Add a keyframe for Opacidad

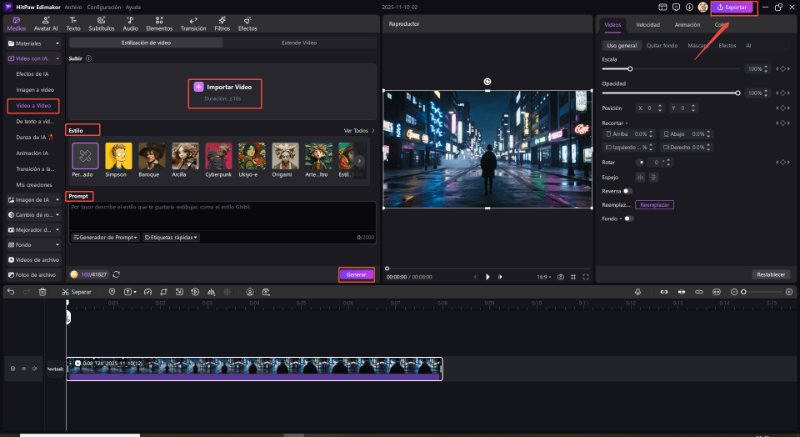click(x=783, y=93)
